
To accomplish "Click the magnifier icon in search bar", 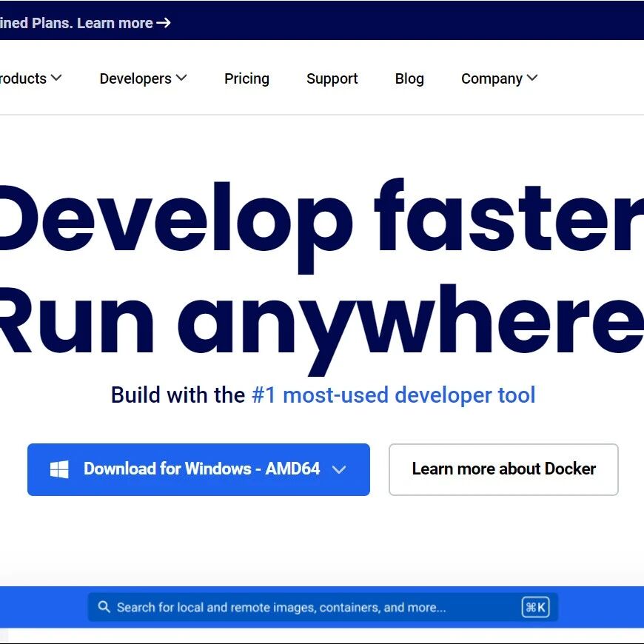I will (104, 607).
